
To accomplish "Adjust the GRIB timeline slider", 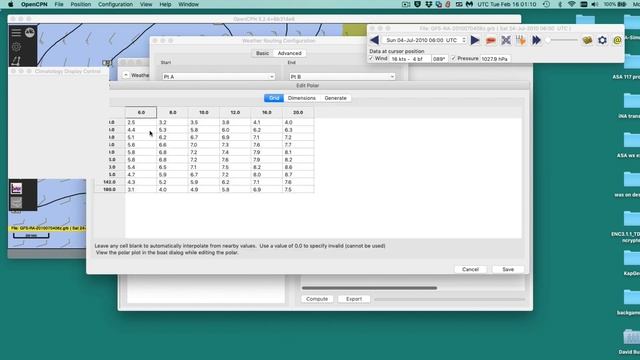I will (562, 40).
